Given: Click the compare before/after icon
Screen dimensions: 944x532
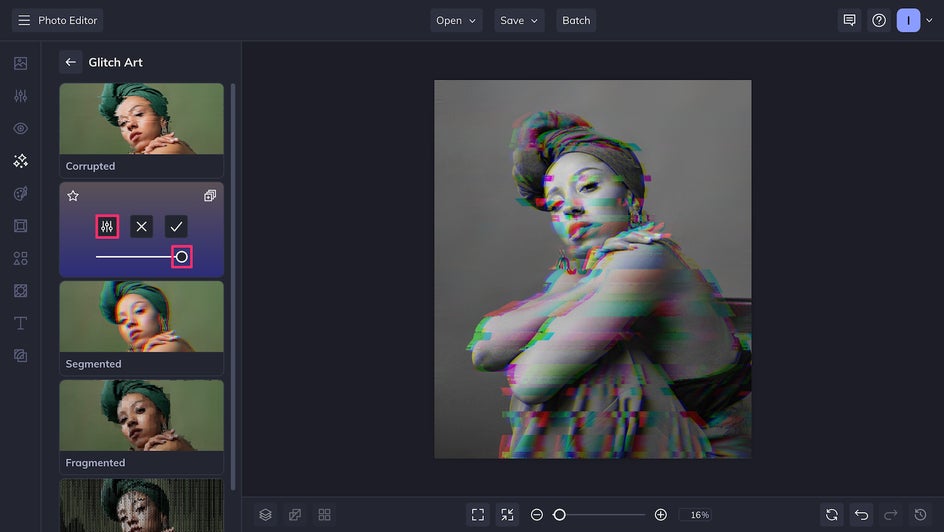Looking at the screenshot, I should point(295,515).
